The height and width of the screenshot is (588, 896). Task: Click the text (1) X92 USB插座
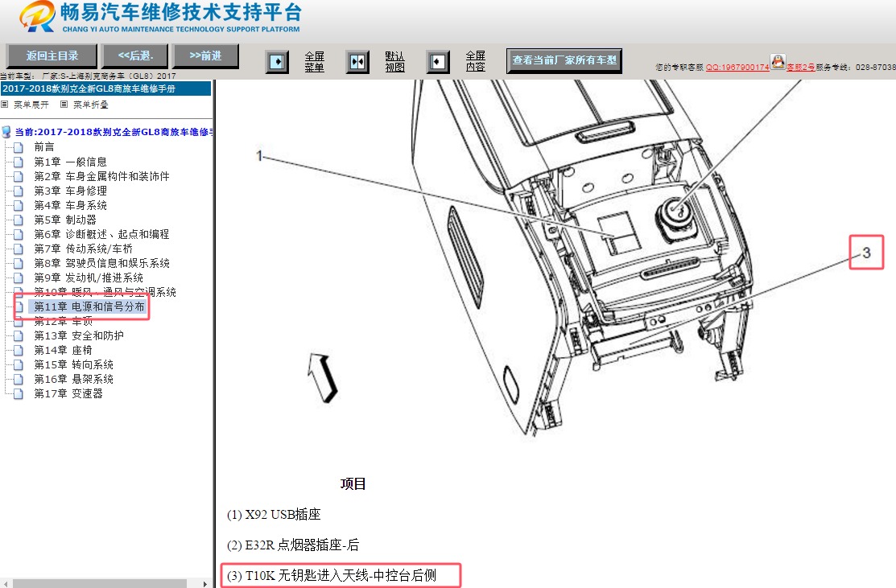pos(274,514)
